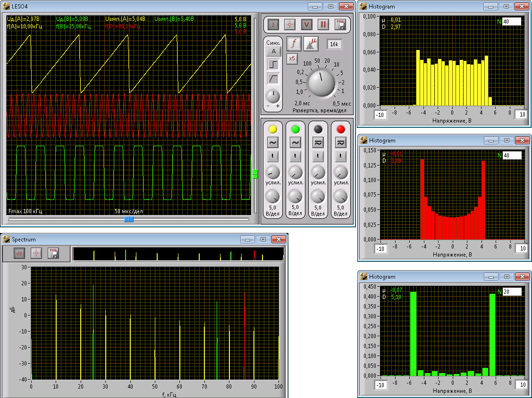The width and height of the screenshot is (532, 398).
Task: Click the green vertical offset slider handle
Action: click(255, 174)
